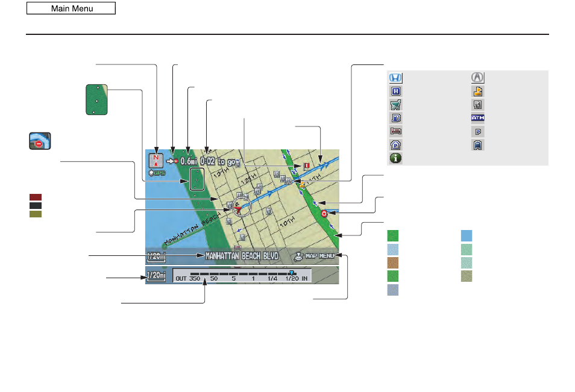The height and width of the screenshot is (392, 575).
Task: Click the north-up compass icon on map
Action: 156,160
